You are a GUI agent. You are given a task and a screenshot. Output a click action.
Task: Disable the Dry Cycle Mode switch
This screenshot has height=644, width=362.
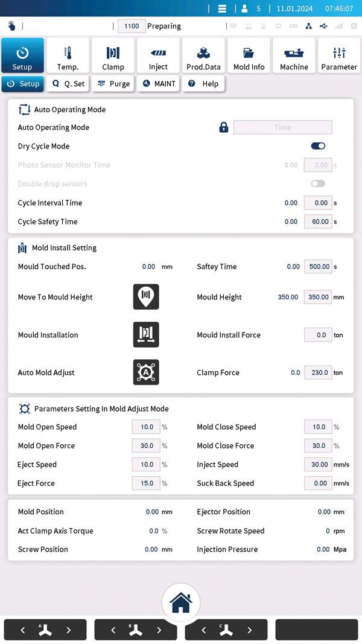coord(318,146)
